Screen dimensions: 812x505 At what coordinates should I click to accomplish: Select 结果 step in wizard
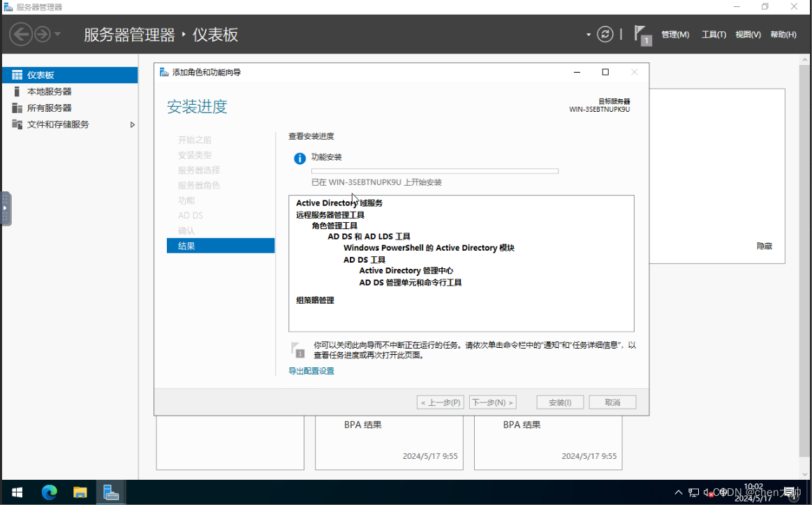point(221,246)
